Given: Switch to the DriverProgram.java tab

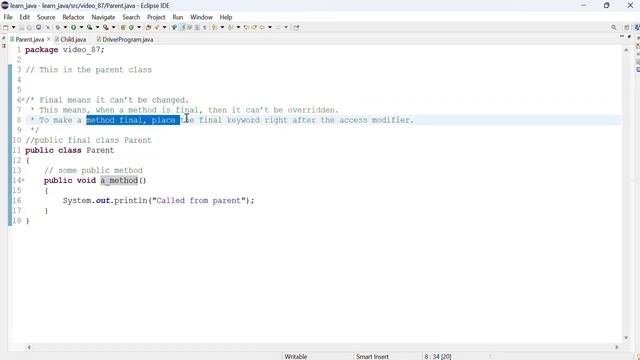Looking at the screenshot, I should [125, 40].
